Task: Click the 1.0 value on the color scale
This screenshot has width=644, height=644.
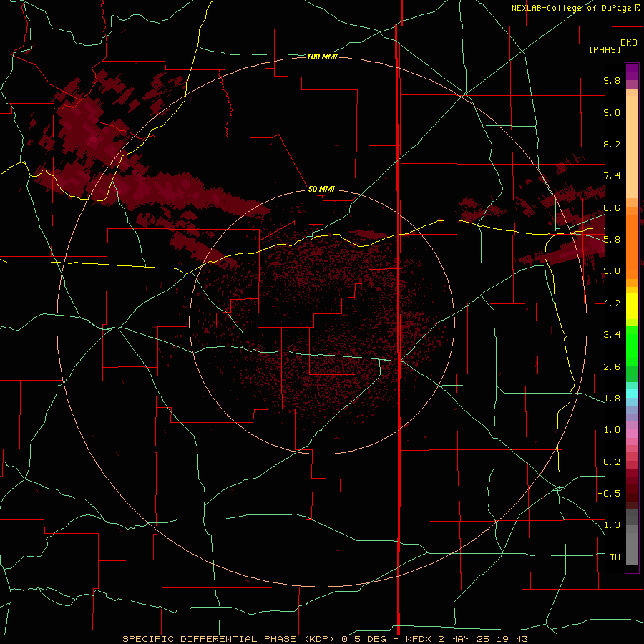Action: coord(612,430)
